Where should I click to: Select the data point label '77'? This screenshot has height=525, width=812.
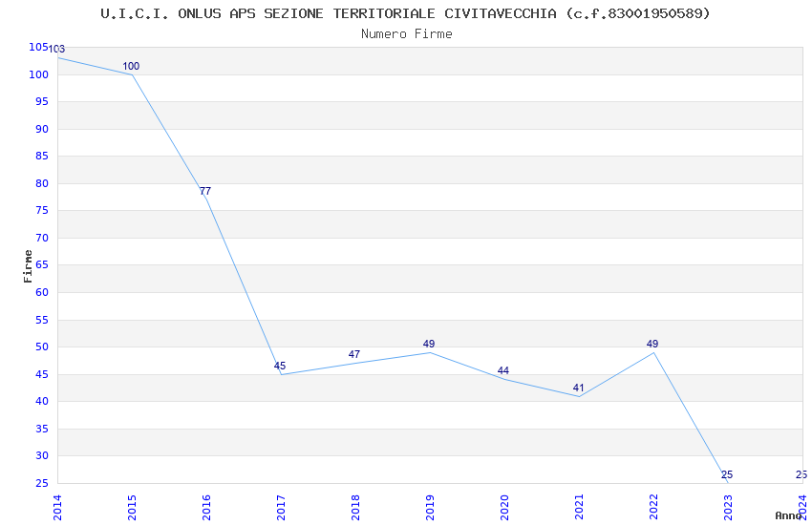205,191
